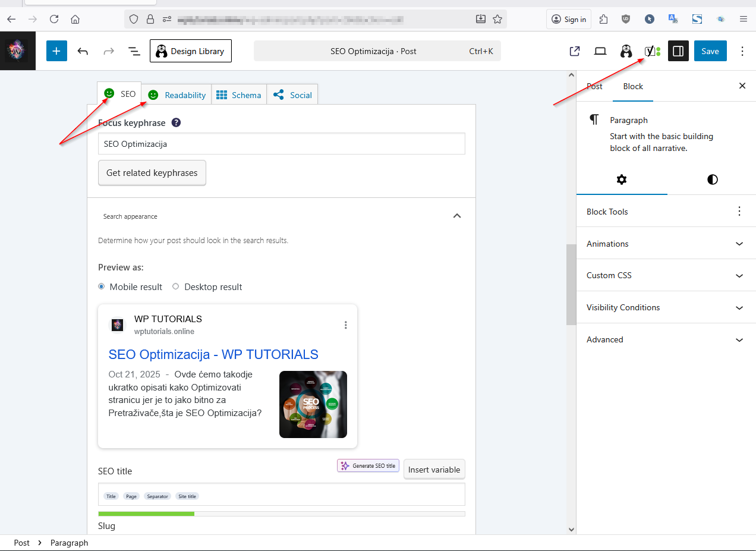Click the Focus keyphrase input field

(281, 144)
